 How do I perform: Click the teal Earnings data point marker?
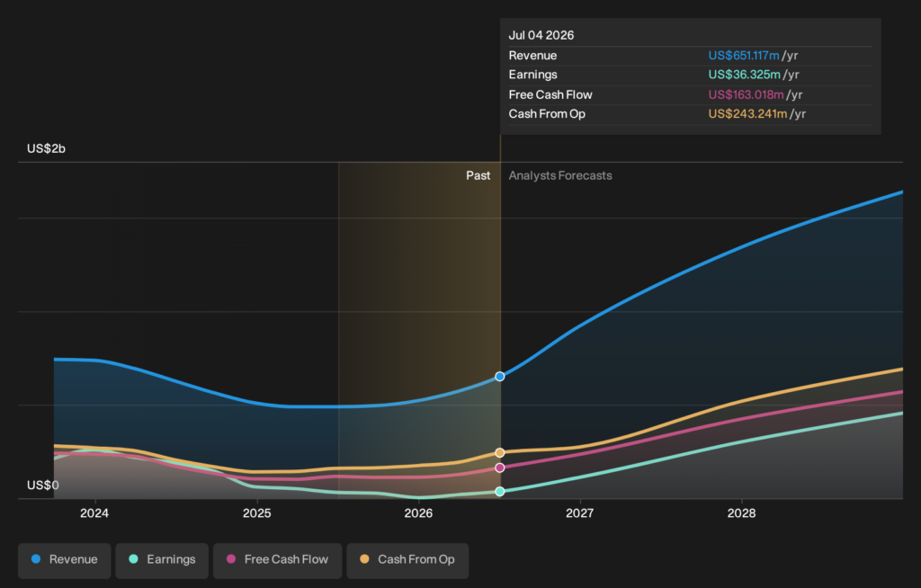click(500, 492)
